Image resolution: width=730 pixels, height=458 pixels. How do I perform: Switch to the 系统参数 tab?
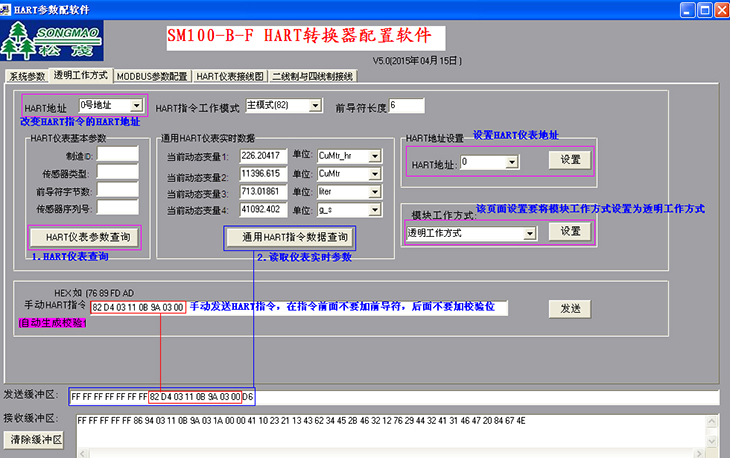(x=27, y=76)
